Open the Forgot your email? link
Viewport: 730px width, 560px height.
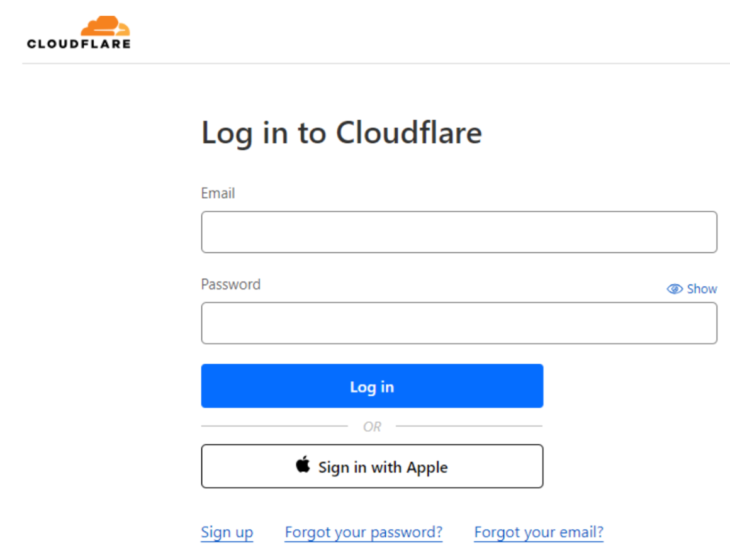point(539,532)
